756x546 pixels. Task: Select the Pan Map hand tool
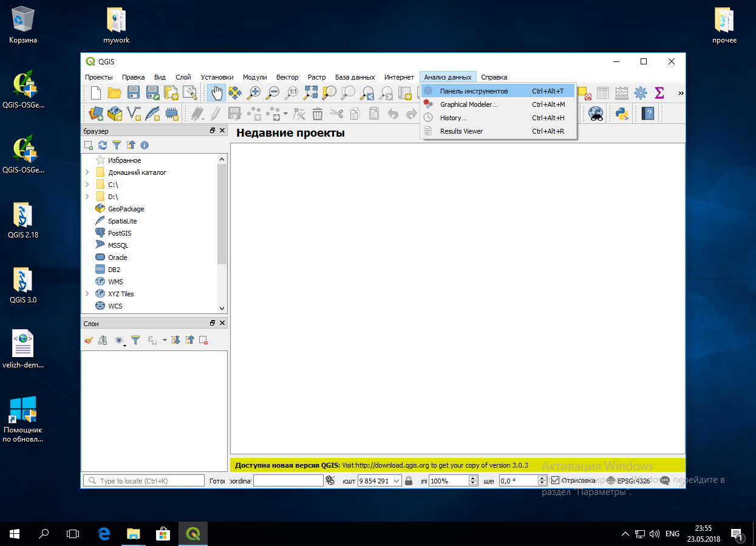[216, 93]
